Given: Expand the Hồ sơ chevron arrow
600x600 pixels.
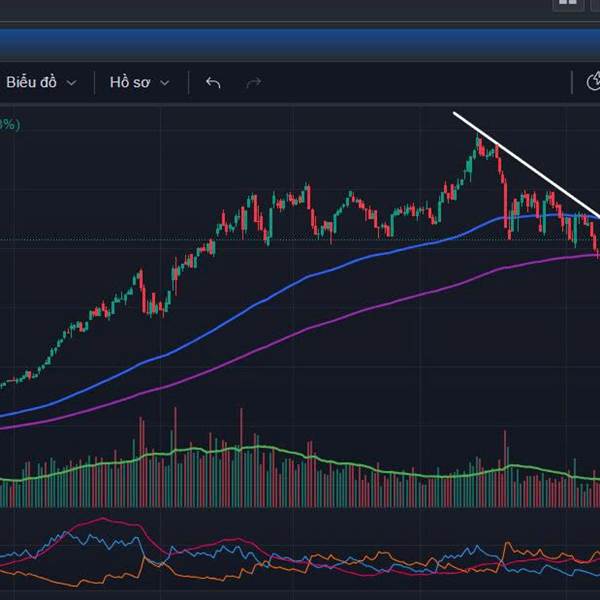Looking at the screenshot, I should 165,84.
